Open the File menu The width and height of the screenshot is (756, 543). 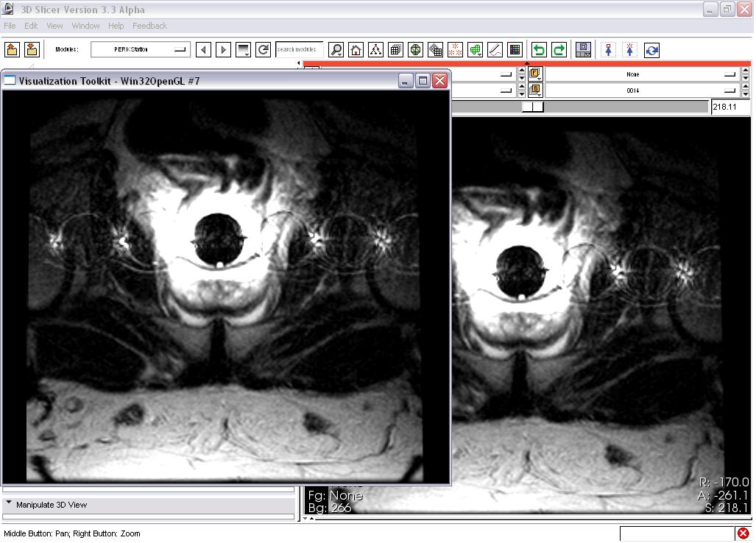click(x=10, y=26)
